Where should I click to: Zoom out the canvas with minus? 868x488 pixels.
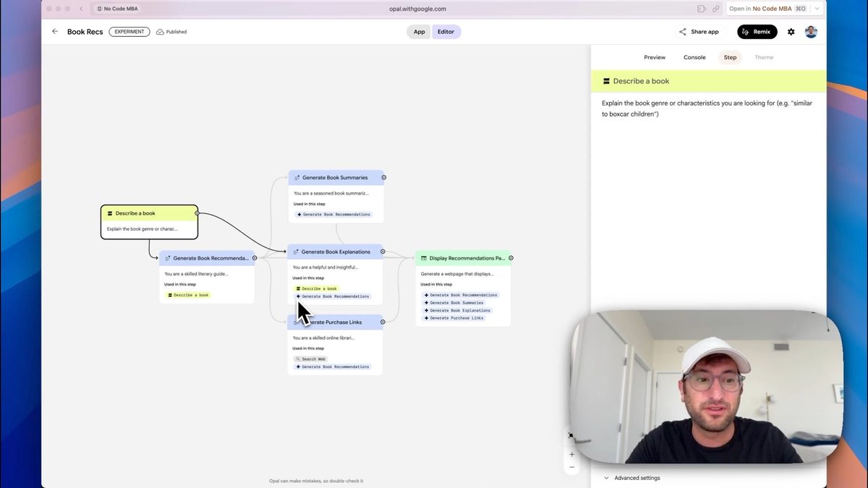[x=571, y=467]
